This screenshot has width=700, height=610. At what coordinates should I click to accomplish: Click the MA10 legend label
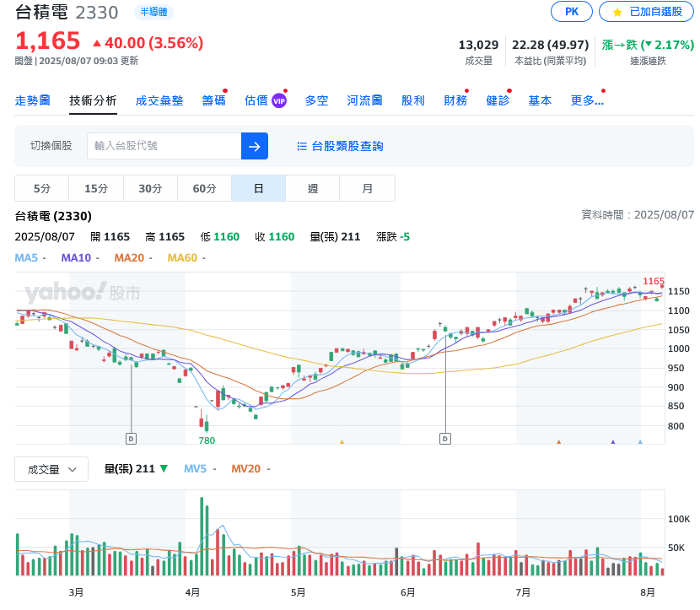(x=76, y=257)
